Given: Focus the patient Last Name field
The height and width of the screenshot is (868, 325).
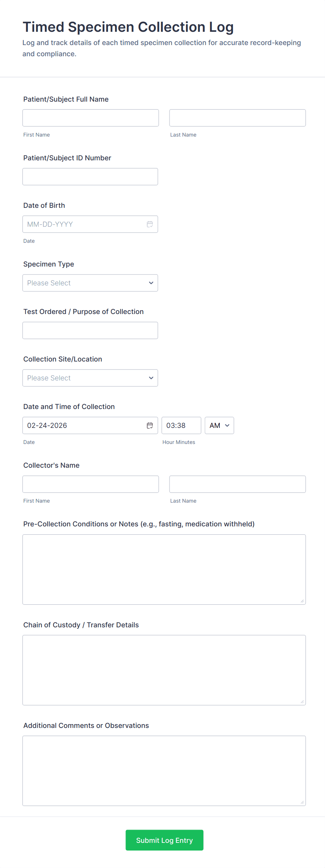Looking at the screenshot, I should [x=237, y=118].
